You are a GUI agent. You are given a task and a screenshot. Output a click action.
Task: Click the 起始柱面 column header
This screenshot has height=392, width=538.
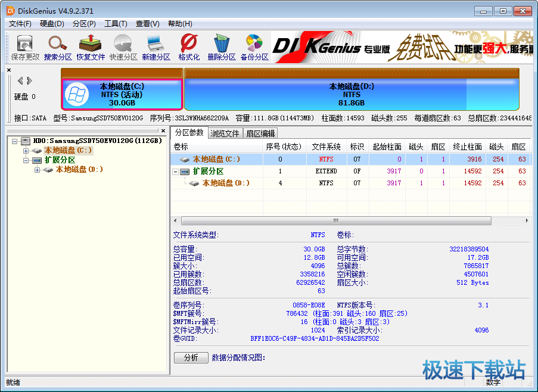pyautogui.click(x=387, y=147)
